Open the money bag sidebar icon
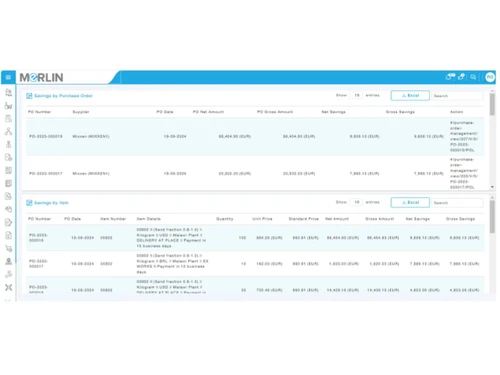 coord(8,144)
